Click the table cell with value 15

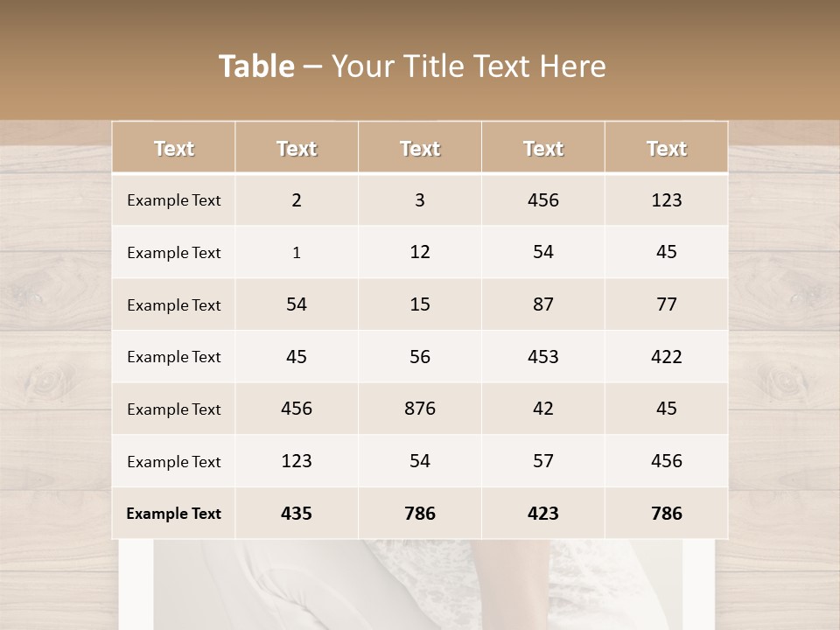420,304
